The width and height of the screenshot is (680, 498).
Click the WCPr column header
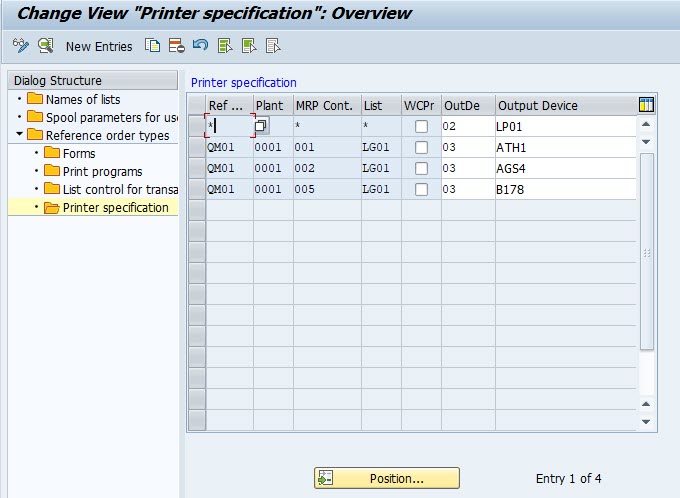coord(421,105)
